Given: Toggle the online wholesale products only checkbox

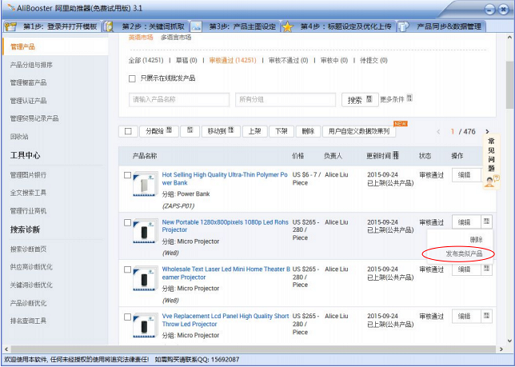Looking at the screenshot, I should [x=132, y=79].
